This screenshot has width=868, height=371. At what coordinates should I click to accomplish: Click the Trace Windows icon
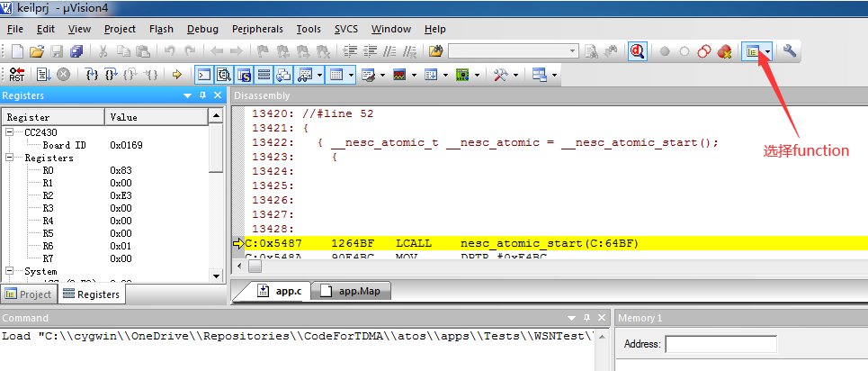431,75
